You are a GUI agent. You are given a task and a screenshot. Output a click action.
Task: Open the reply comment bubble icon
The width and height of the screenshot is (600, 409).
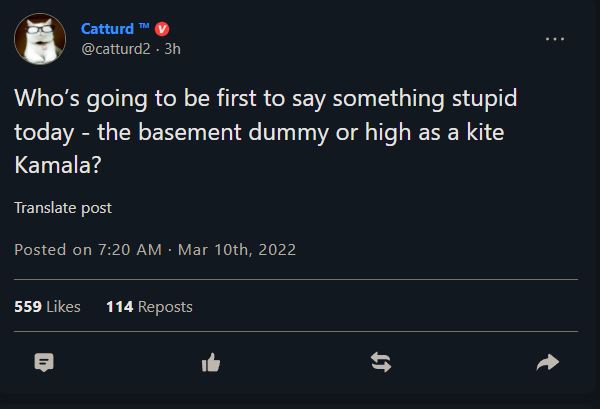(44, 362)
